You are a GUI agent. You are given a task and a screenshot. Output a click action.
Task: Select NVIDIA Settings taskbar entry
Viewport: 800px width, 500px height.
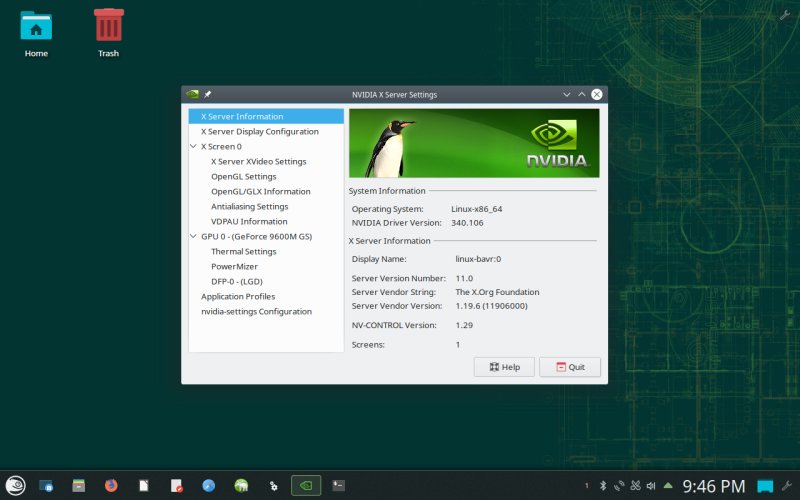(x=306, y=485)
